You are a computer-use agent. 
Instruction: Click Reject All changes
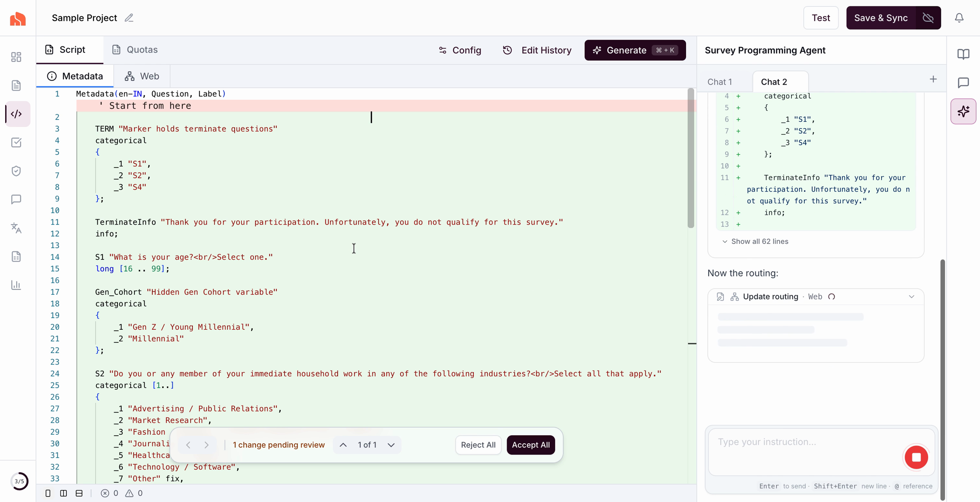point(478,445)
